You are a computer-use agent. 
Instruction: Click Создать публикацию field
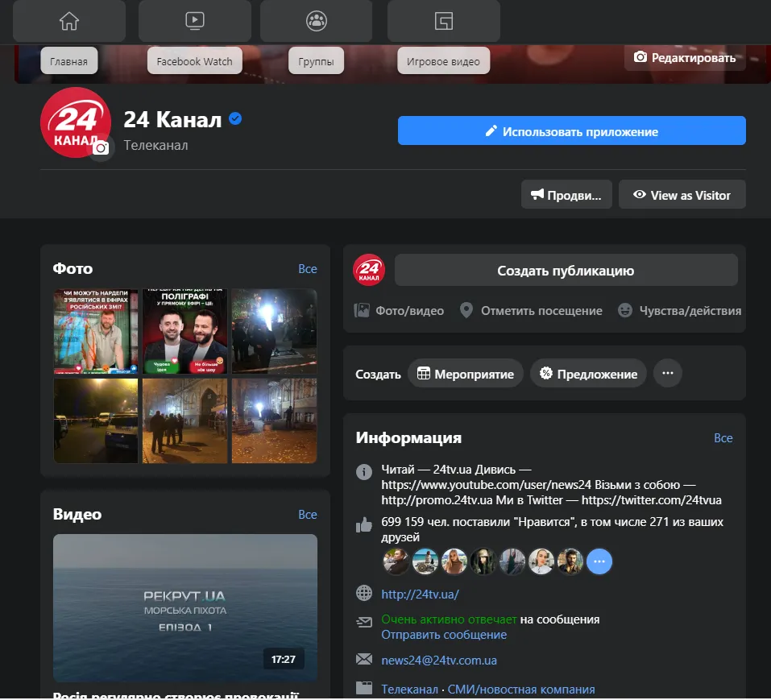tap(566, 271)
